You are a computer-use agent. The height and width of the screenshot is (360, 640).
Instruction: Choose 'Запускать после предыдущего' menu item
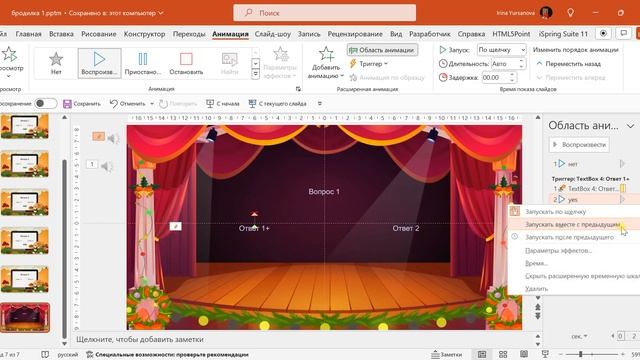(573, 237)
